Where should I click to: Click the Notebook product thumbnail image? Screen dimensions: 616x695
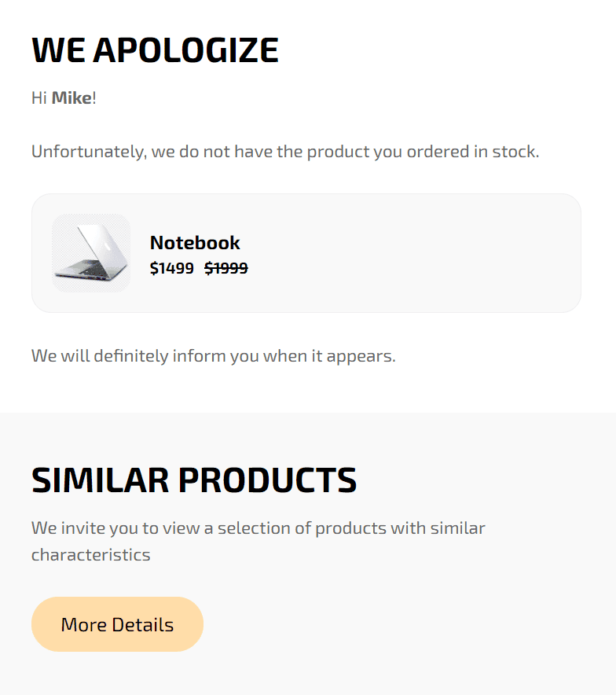click(91, 252)
